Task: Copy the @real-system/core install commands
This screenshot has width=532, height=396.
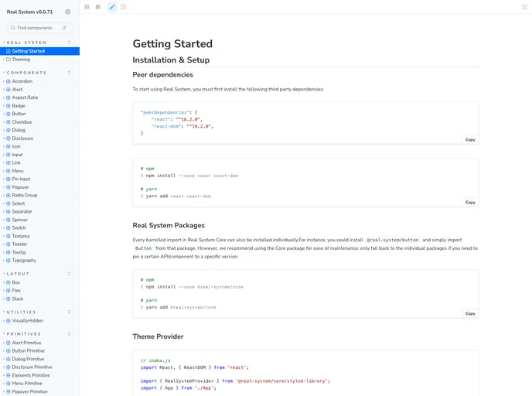Action: [x=470, y=313]
